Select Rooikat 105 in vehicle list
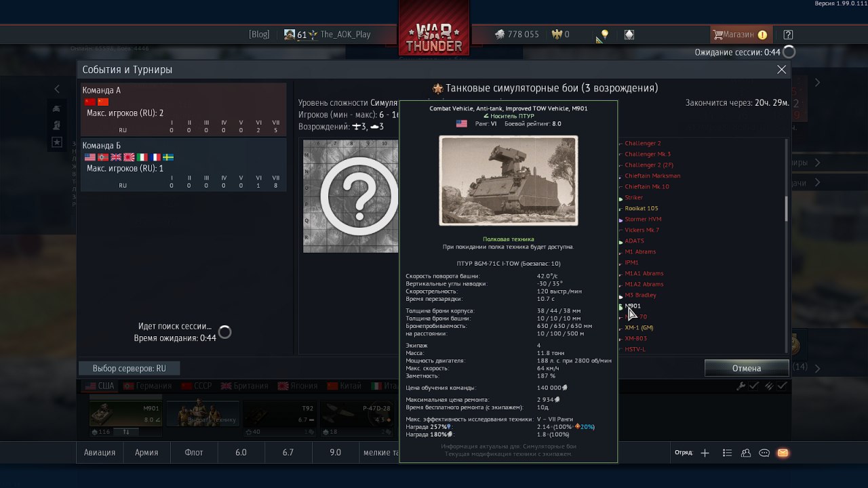The width and height of the screenshot is (868, 488). click(641, 208)
